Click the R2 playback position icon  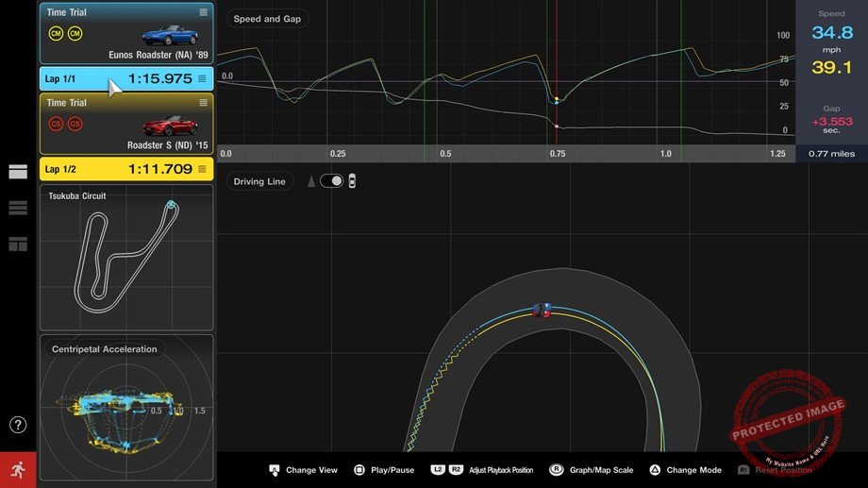(x=456, y=470)
